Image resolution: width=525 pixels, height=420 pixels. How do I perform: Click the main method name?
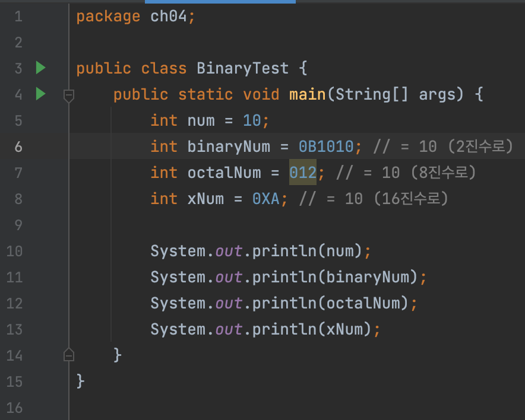(308, 94)
